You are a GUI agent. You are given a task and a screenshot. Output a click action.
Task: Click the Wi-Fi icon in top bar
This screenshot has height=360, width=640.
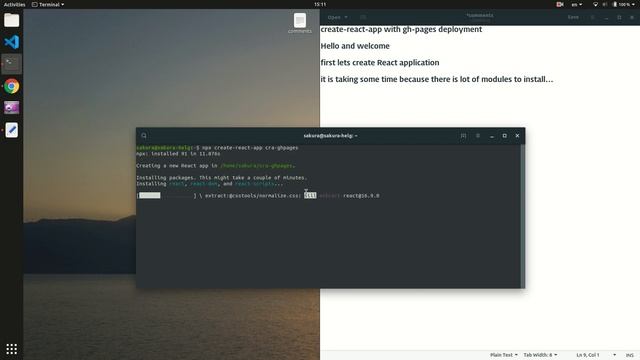click(595, 4)
